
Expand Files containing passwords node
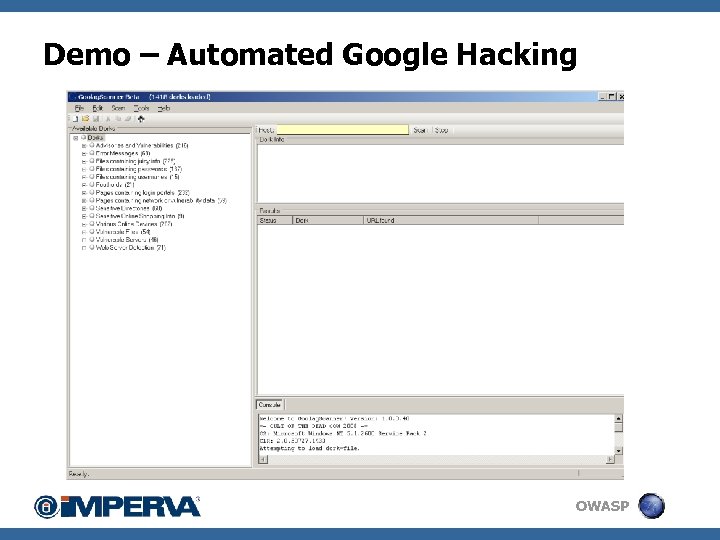pyautogui.click(x=84, y=169)
